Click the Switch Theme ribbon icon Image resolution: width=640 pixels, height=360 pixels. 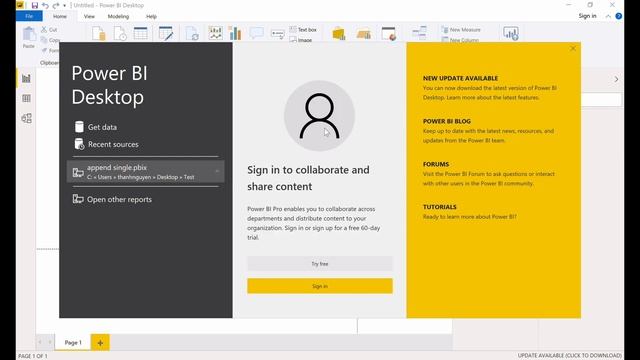(389, 33)
